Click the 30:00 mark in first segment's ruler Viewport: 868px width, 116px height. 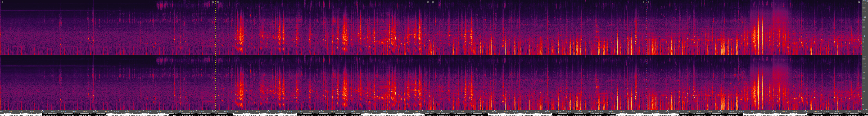[32, 112]
